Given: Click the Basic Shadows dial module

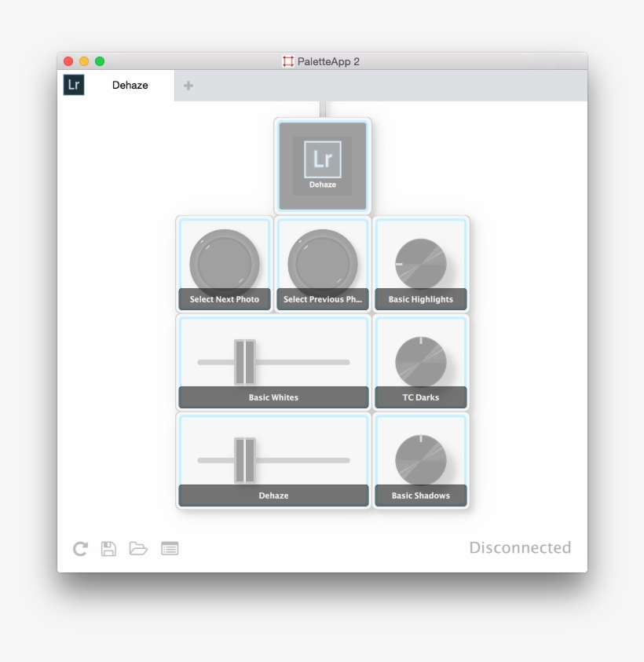Looking at the screenshot, I should (421, 460).
